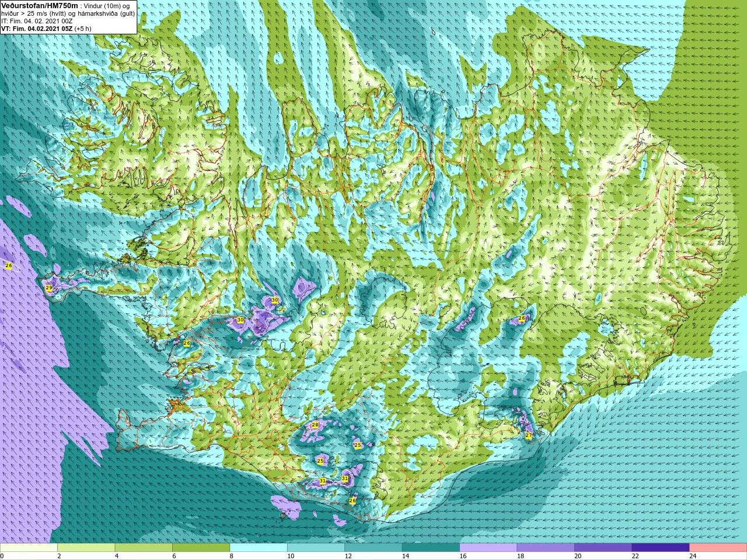The height and width of the screenshot is (560, 747).
Task: Click the "Vindur (10m) og" title text
Action: point(107,5)
